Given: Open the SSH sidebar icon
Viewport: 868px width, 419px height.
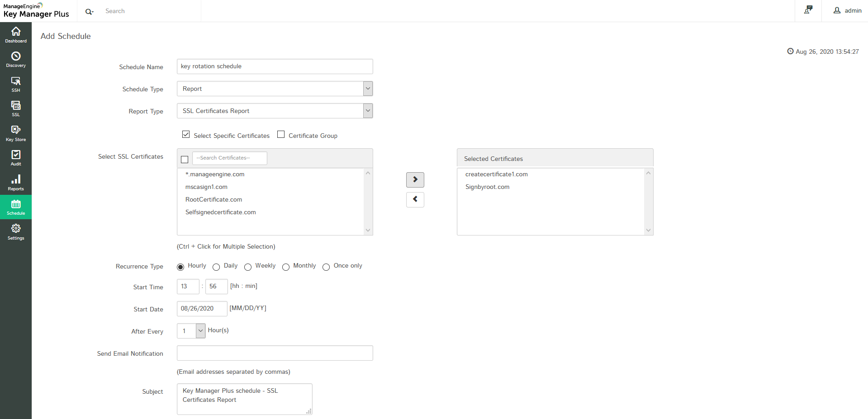Looking at the screenshot, I should point(16,81).
